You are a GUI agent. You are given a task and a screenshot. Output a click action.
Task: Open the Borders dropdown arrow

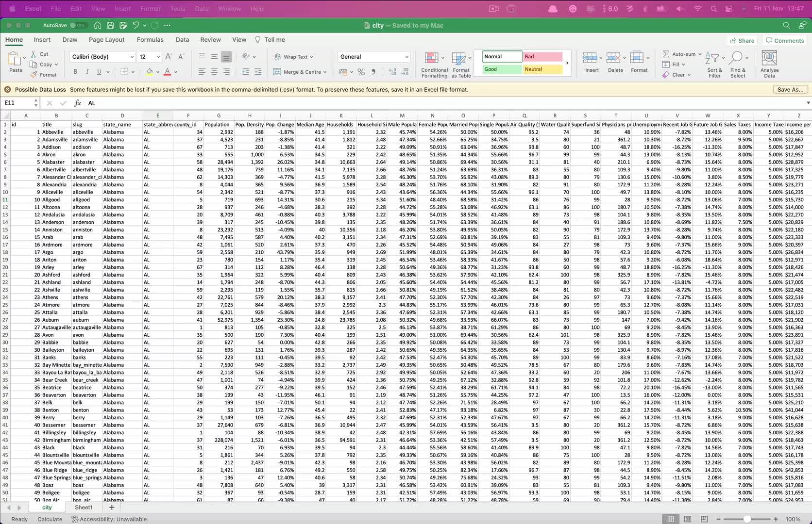coord(133,72)
